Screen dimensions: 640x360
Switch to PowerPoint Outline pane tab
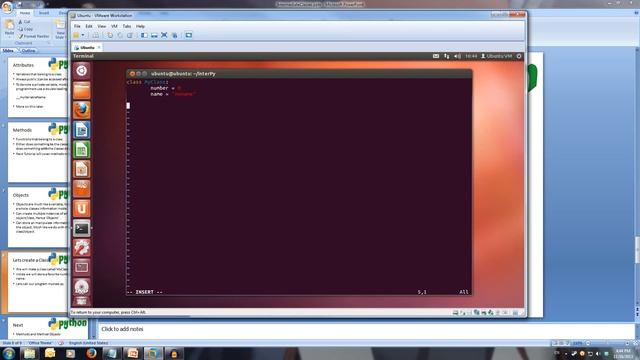[x=28, y=51]
